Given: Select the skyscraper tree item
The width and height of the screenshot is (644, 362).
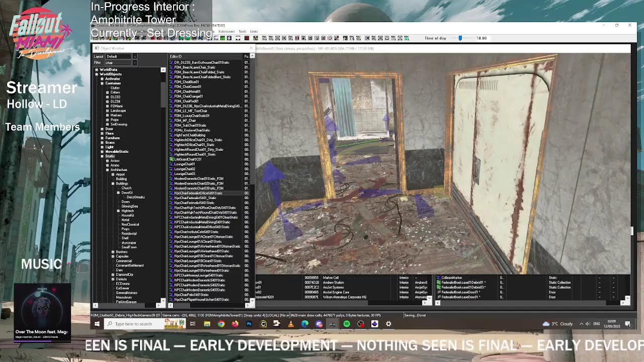Looking at the screenshot, I should (129, 243).
